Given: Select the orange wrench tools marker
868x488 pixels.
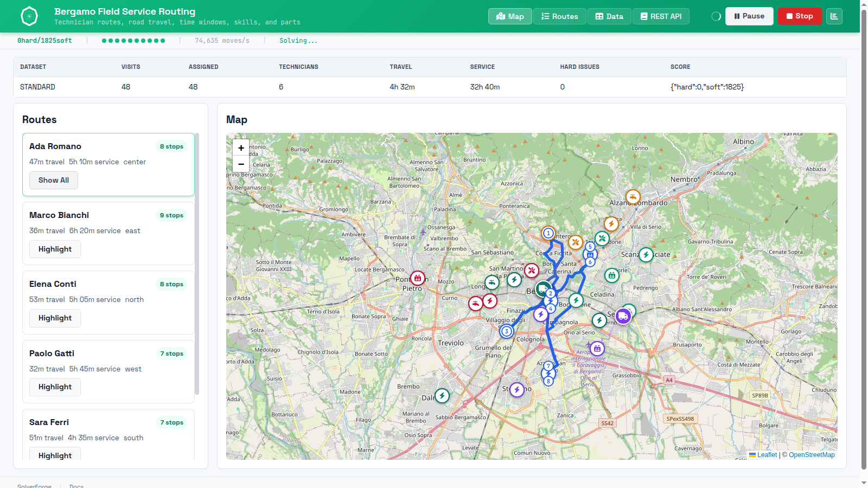Looking at the screenshot, I should coord(576,242).
